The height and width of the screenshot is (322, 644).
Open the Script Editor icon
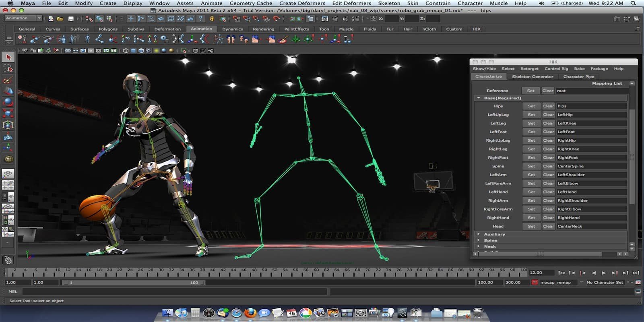coord(638,291)
